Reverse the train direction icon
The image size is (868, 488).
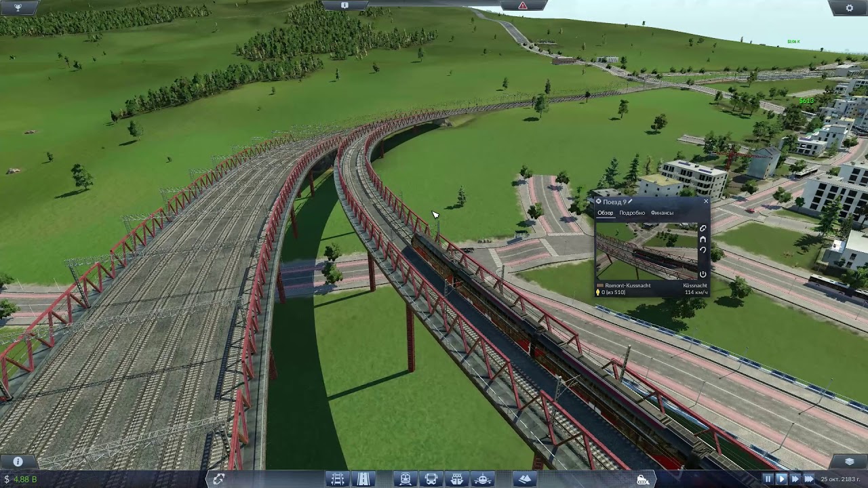click(x=703, y=250)
